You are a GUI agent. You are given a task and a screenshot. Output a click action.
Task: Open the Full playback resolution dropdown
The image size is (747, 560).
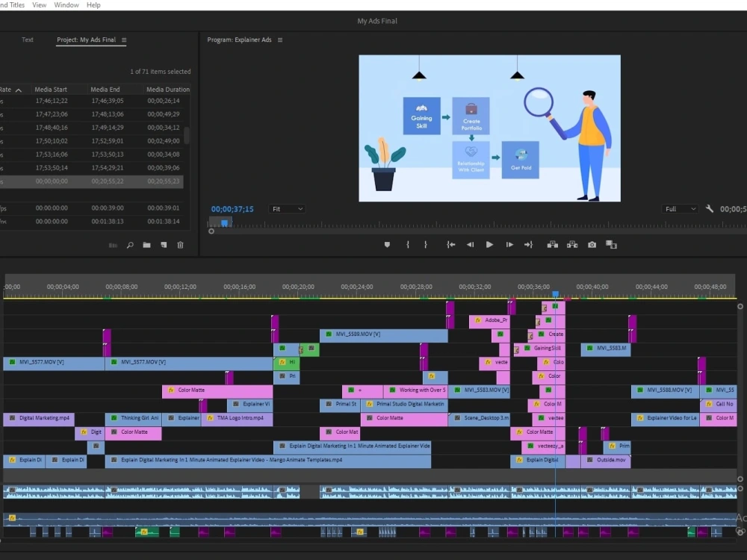tap(679, 208)
